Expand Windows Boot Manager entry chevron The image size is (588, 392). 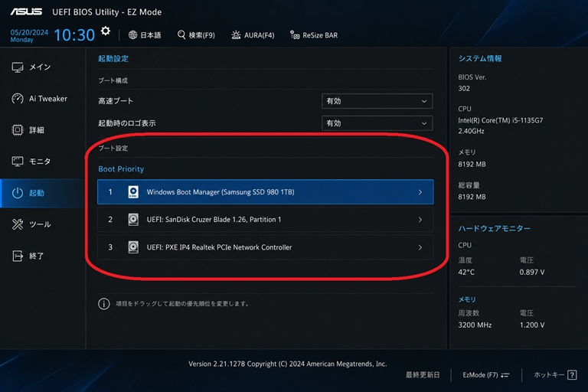tap(420, 192)
